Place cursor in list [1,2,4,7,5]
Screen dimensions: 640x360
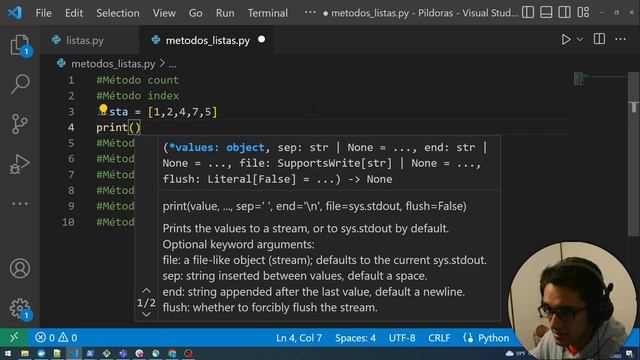pos(182,112)
